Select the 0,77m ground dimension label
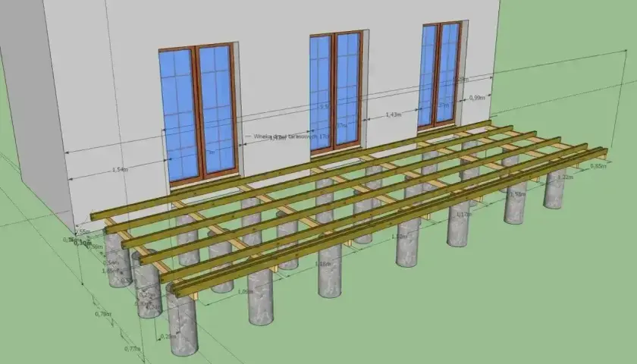637x364 pixels. coord(133,349)
